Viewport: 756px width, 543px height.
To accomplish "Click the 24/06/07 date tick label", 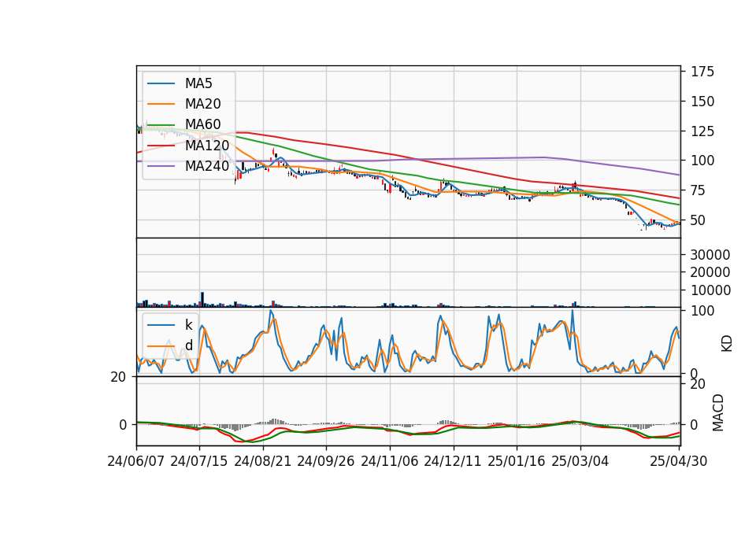I will [x=136, y=461].
